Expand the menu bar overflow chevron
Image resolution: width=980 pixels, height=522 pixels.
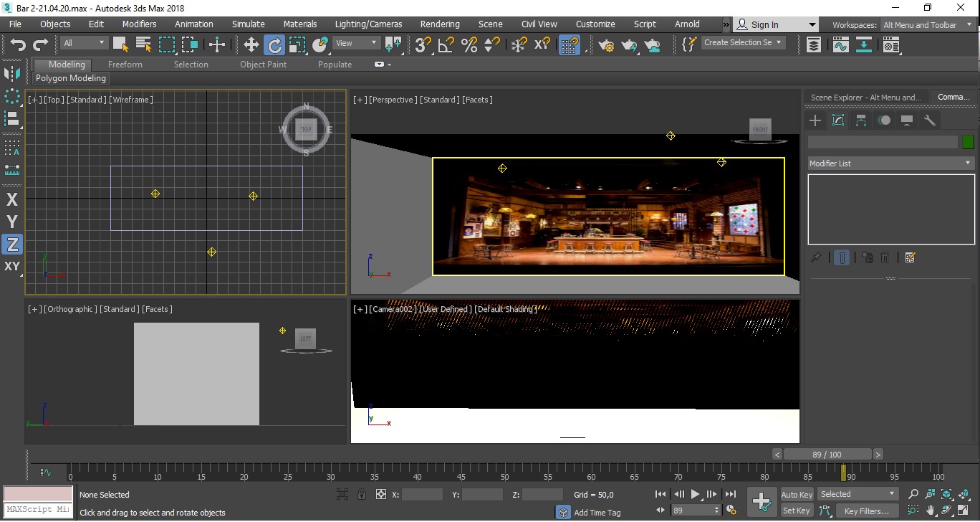tap(726, 24)
